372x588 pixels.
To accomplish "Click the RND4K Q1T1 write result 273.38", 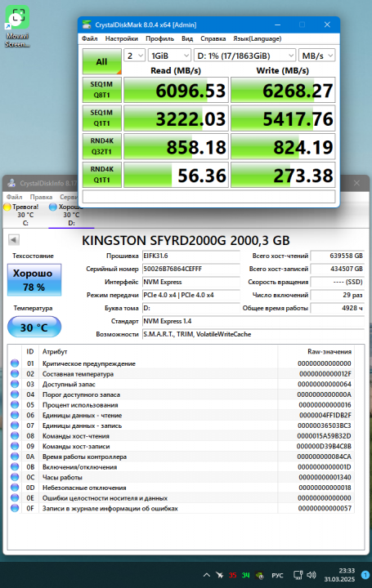I will click(283, 175).
